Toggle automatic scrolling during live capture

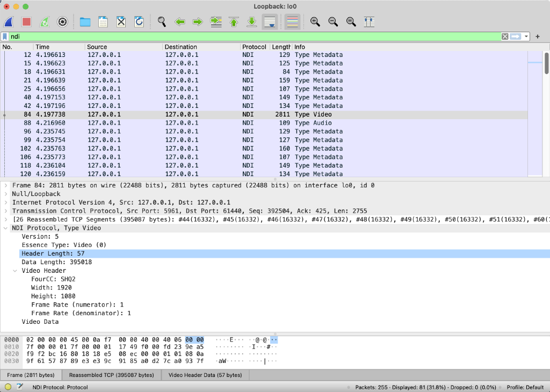coord(270,21)
